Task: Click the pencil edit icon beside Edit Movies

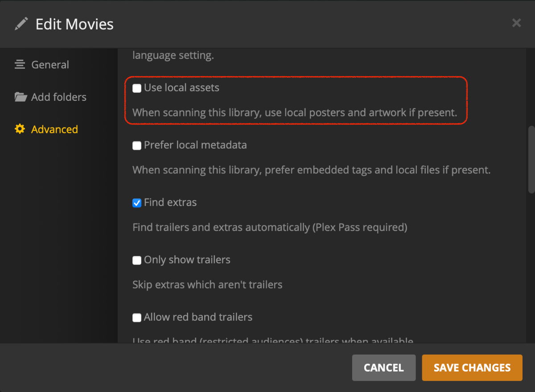Action: [x=21, y=24]
